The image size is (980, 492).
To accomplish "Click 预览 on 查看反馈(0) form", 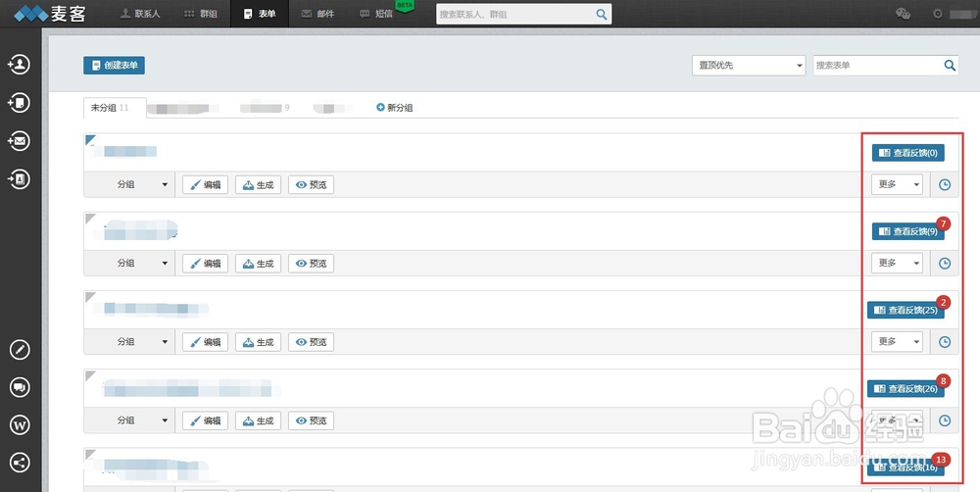I will 311,185.
